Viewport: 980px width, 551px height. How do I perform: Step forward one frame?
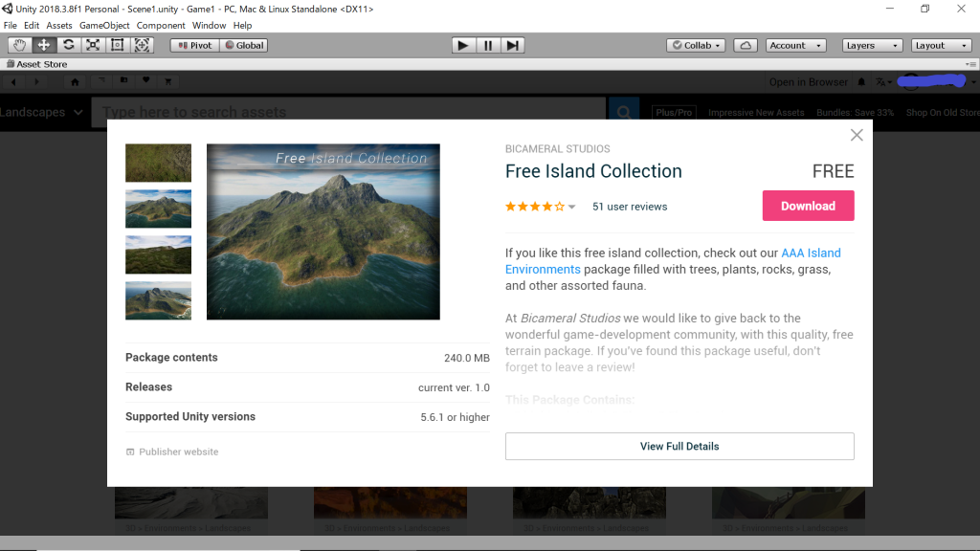(513, 45)
